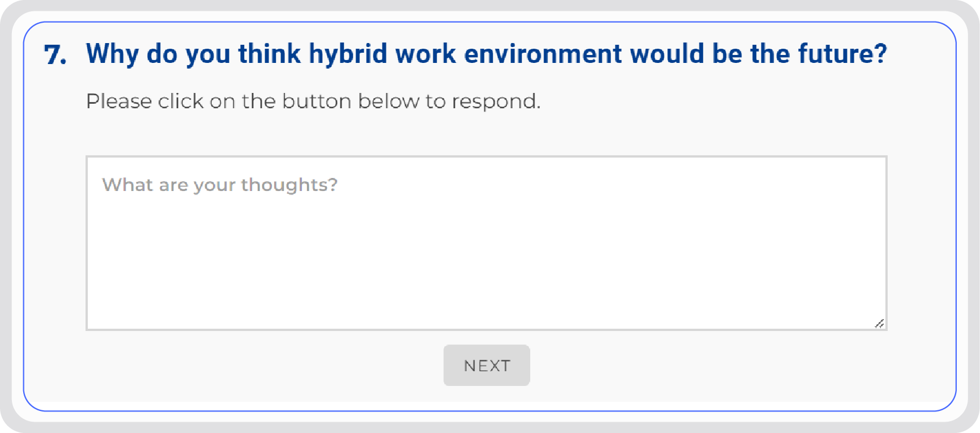This screenshot has width=980, height=433.
Task: Click the word 'below' in the instruction text
Action: [389, 101]
